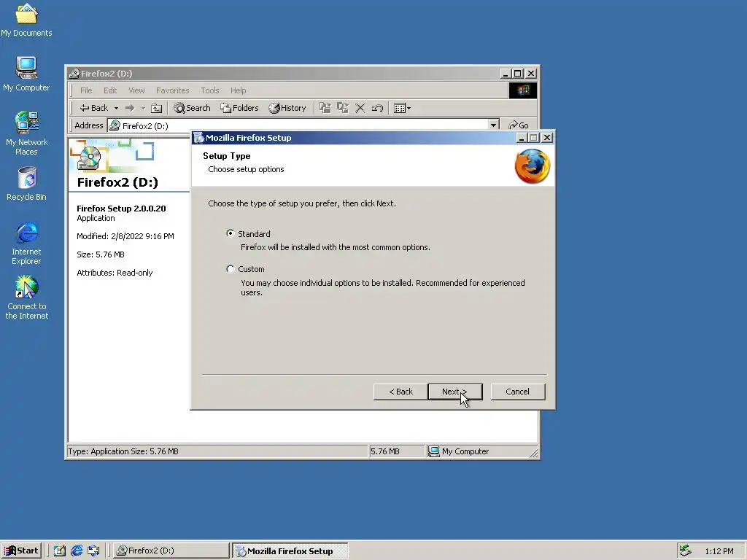Open the Start menu
Screen dimensions: 747x560
pyautogui.click(x=21, y=551)
